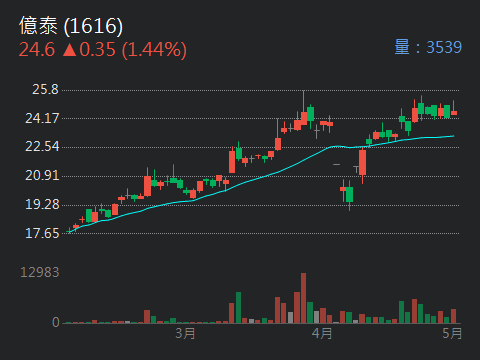Click the volume reading 量：3539
This screenshot has width=480, height=360.
click(428, 47)
